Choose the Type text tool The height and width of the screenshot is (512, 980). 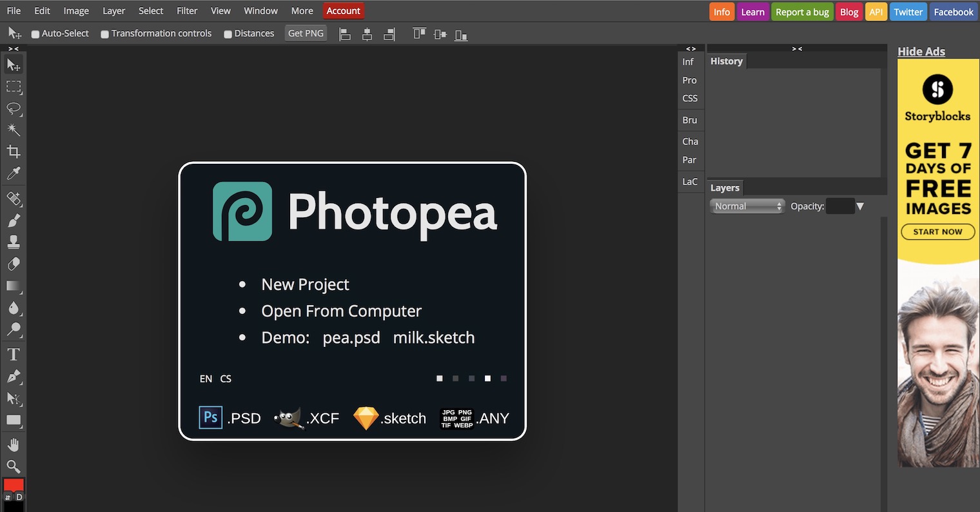click(x=14, y=354)
